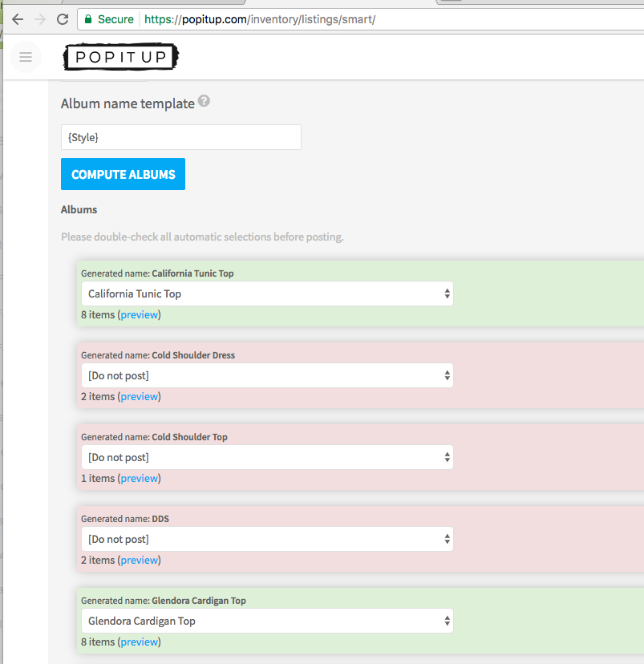The image size is (644, 664).
Task: Click 'Generated name: Cold Shoulder Dress' label
Action: tap(158, 355)
